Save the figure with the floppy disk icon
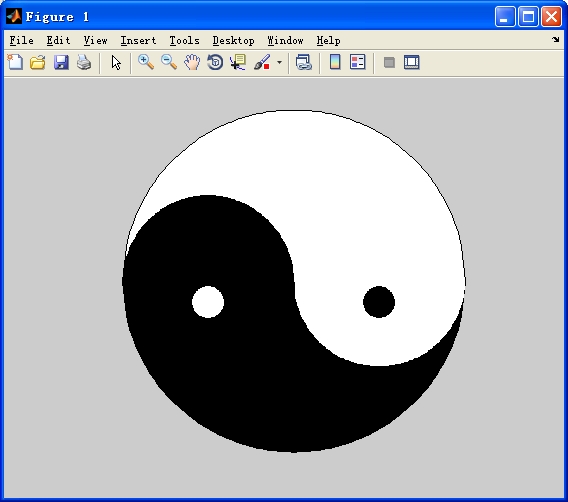 tap(61, 62)
